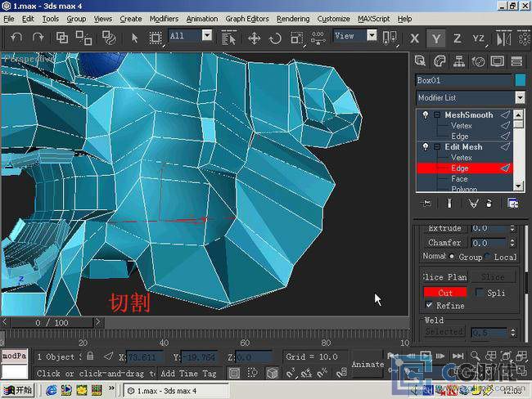The width and height of the screenshot is (532, 399).
Task: Open the MAXScript menu
Action: 373,19
